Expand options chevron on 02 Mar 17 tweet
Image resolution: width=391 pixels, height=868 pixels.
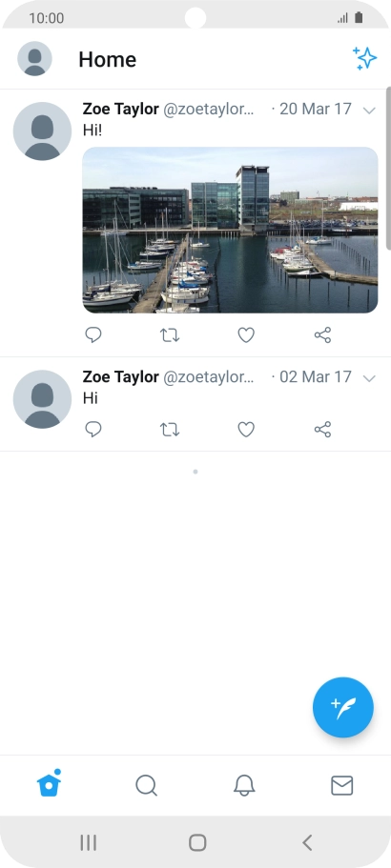369,378
